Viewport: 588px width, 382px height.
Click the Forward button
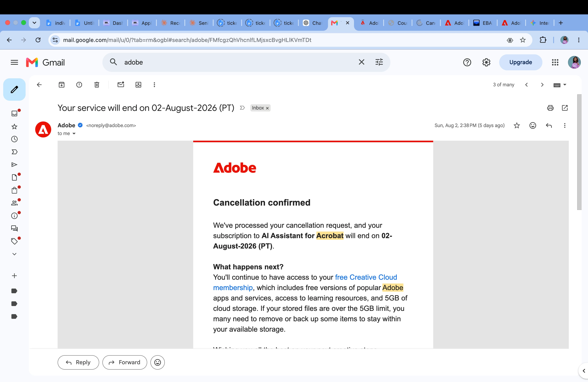click(x=125, y=362)
